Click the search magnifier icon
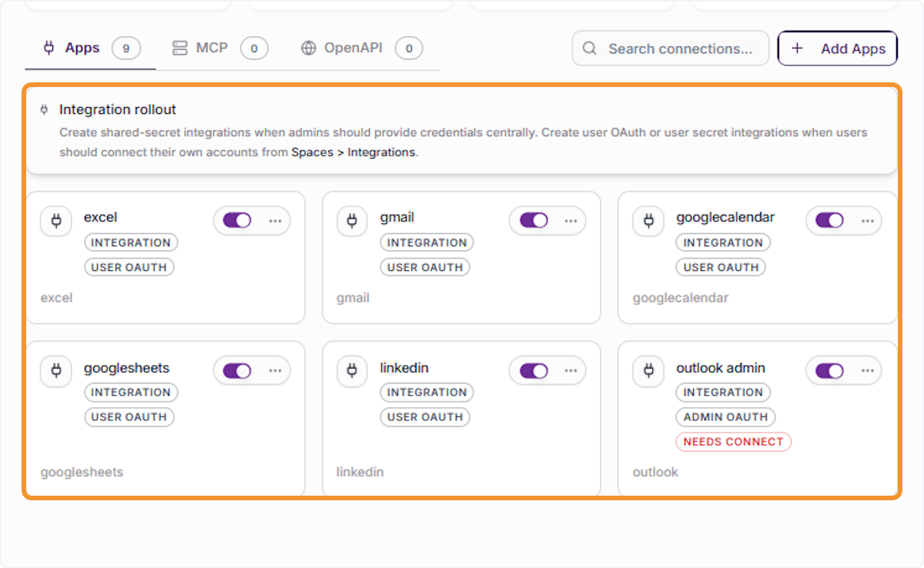 point(590,48)
